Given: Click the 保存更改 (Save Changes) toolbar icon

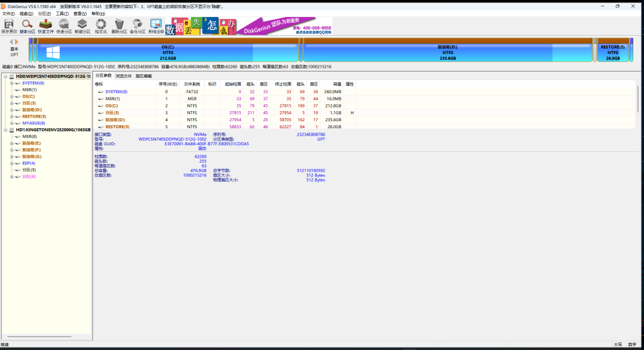Looking at the screenshot, I should [x=9, y=25].
